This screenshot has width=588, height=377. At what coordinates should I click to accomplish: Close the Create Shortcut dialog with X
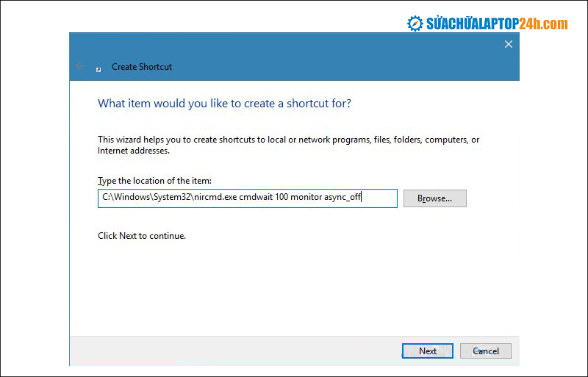coord(508,45)
